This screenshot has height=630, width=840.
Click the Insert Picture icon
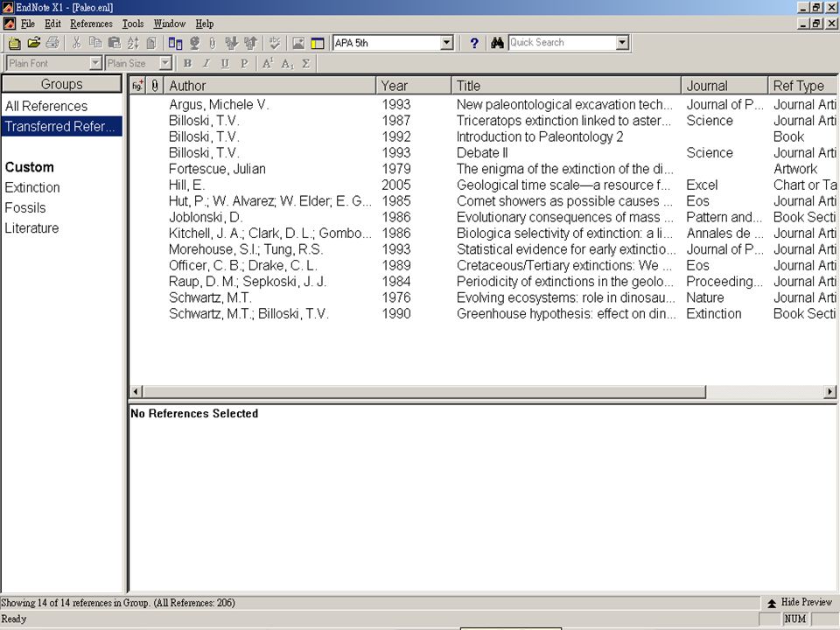(298, 43)
